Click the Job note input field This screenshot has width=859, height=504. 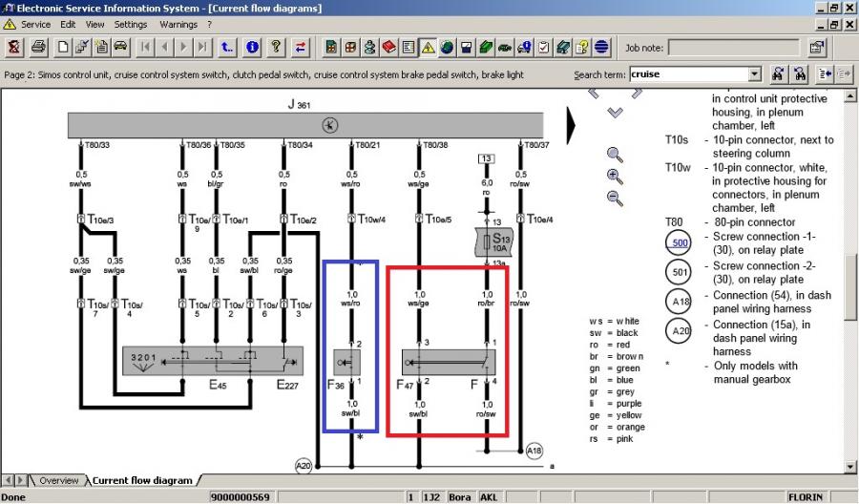[x=733, y=47]
